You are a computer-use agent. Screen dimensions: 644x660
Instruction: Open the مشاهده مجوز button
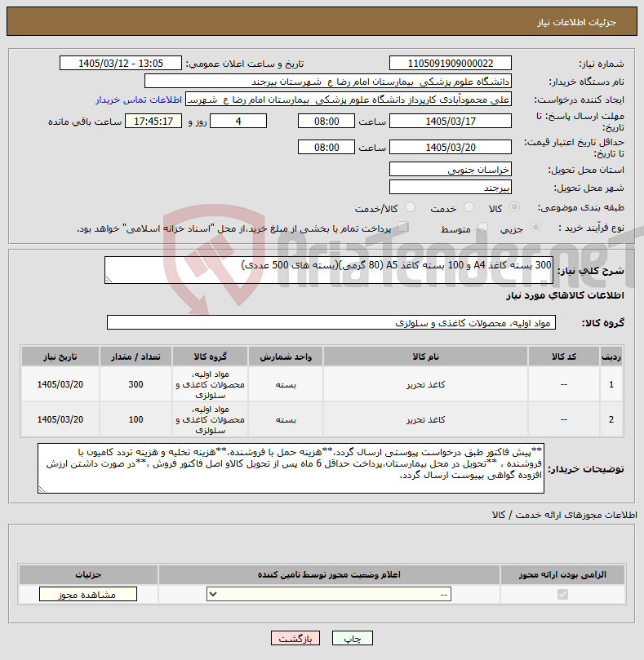[87, 595]
